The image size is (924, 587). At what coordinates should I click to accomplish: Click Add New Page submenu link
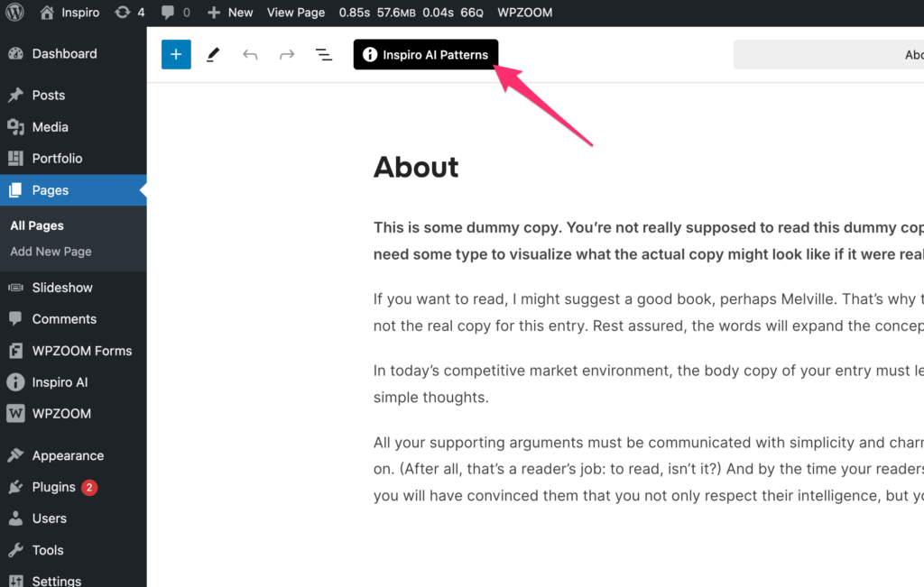point(51,252)
